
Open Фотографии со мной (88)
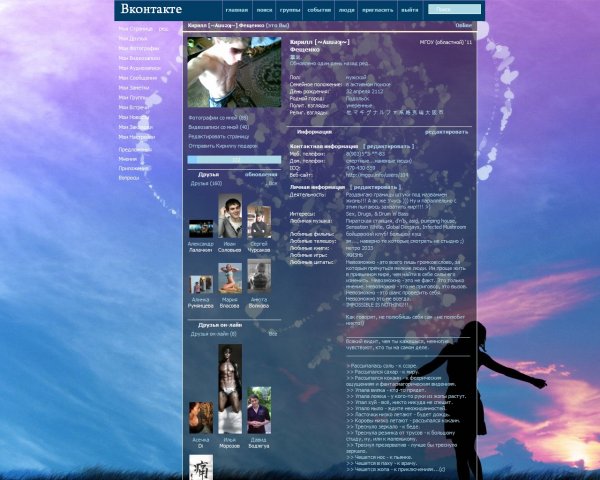218,118
